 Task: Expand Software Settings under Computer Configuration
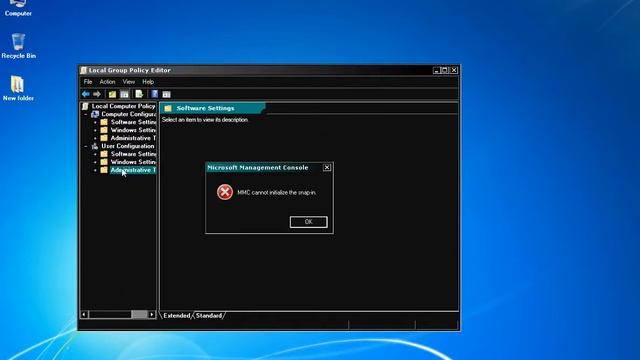coord(96,122)
